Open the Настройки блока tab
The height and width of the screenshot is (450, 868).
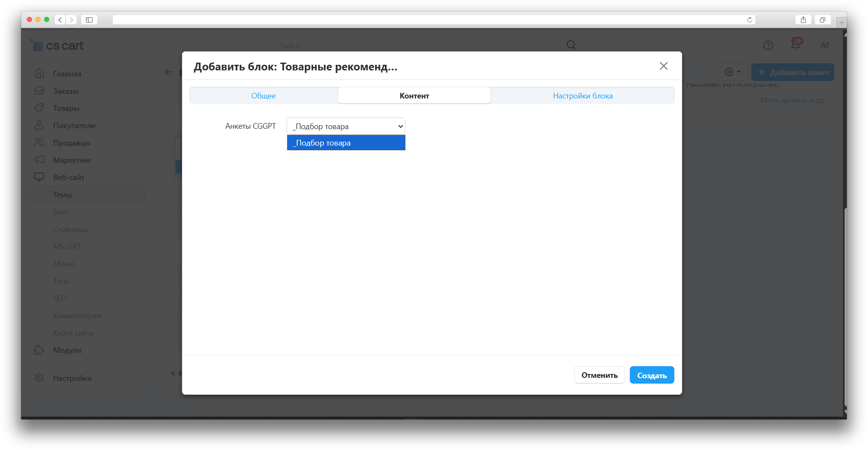(582, 96)
